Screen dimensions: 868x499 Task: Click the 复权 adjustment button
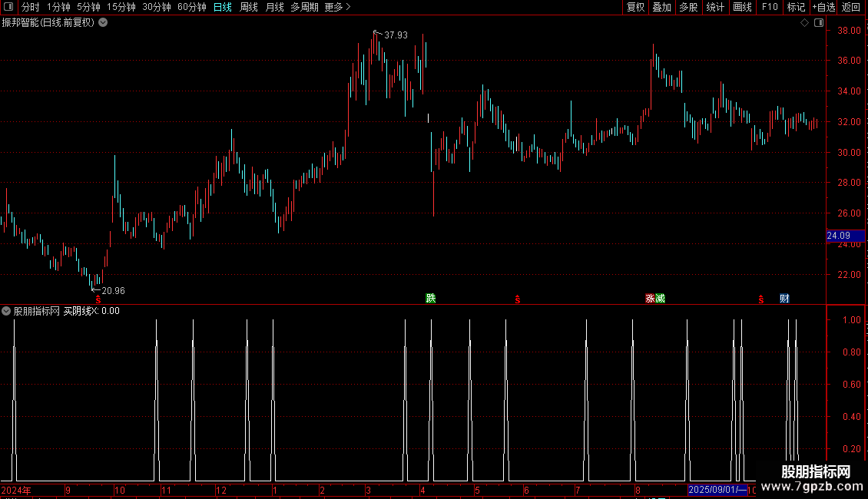635,7
